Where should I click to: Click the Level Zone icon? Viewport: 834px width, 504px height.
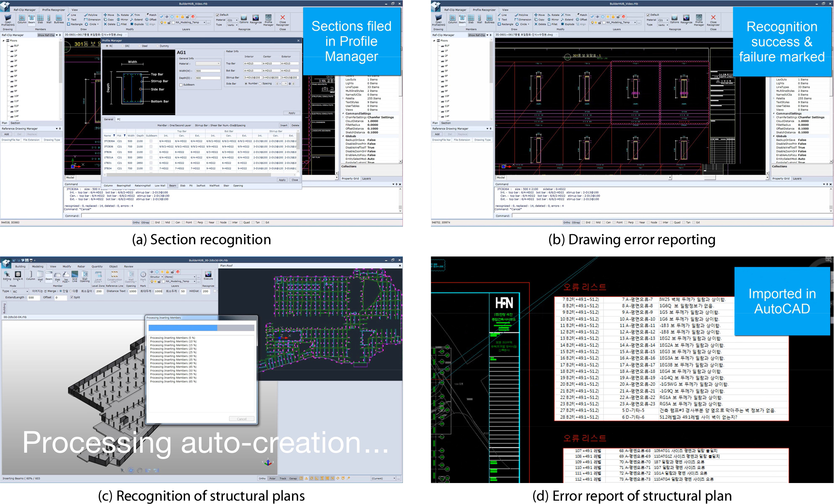point(98,275)
